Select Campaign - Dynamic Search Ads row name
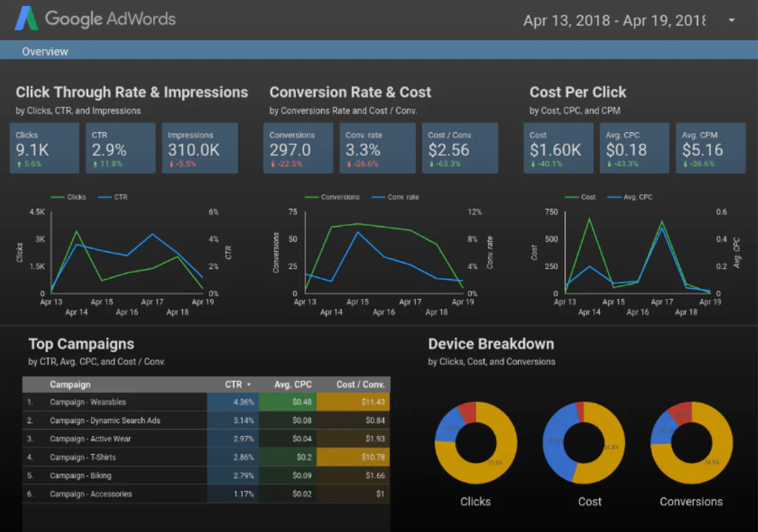Viewport: 758px width, 532px height. 105,420
